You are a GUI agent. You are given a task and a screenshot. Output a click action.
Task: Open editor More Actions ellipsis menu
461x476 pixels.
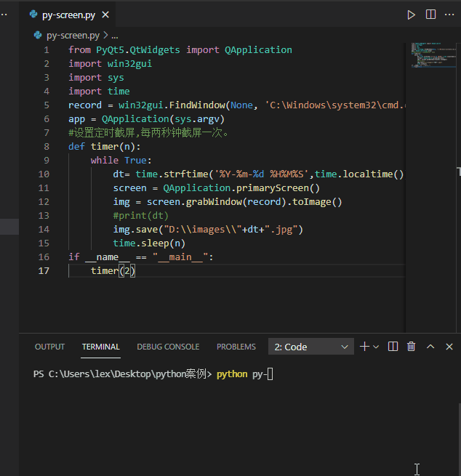coord(450,15)
